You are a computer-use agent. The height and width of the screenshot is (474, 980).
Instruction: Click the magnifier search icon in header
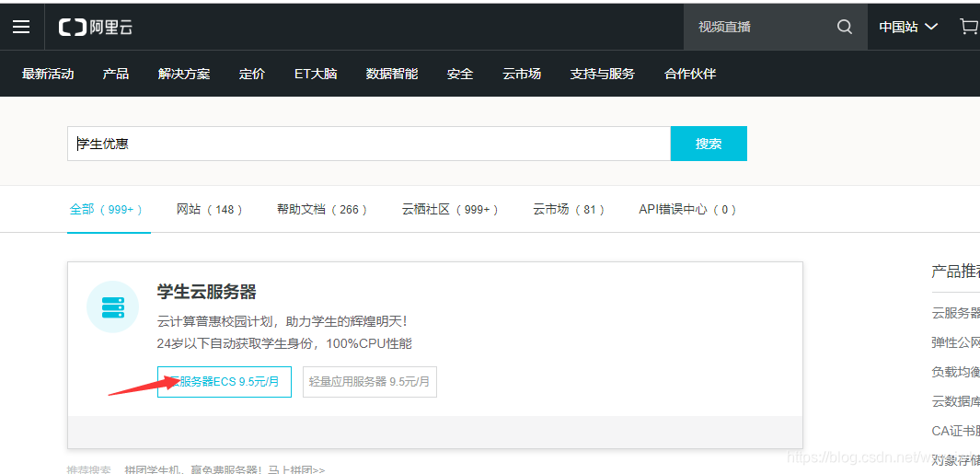(x=845, y=27)
